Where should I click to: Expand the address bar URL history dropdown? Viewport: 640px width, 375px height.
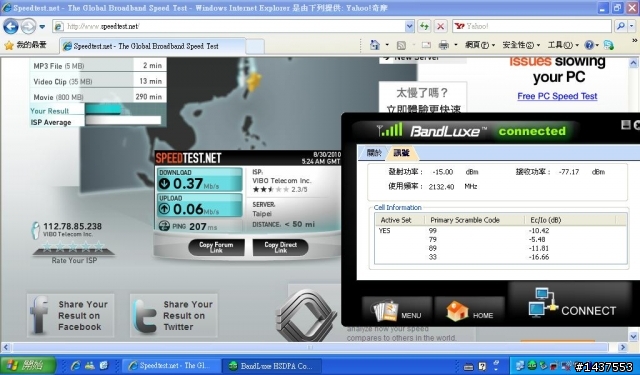(410, 27)
